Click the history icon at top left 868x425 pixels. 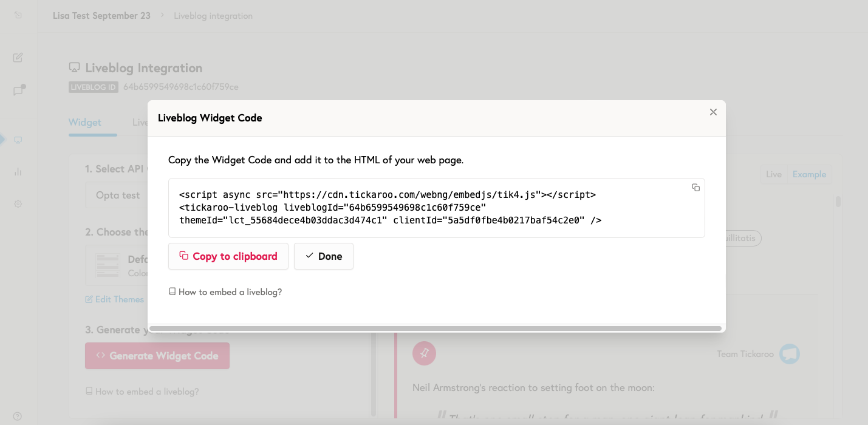tap(18, 15)
